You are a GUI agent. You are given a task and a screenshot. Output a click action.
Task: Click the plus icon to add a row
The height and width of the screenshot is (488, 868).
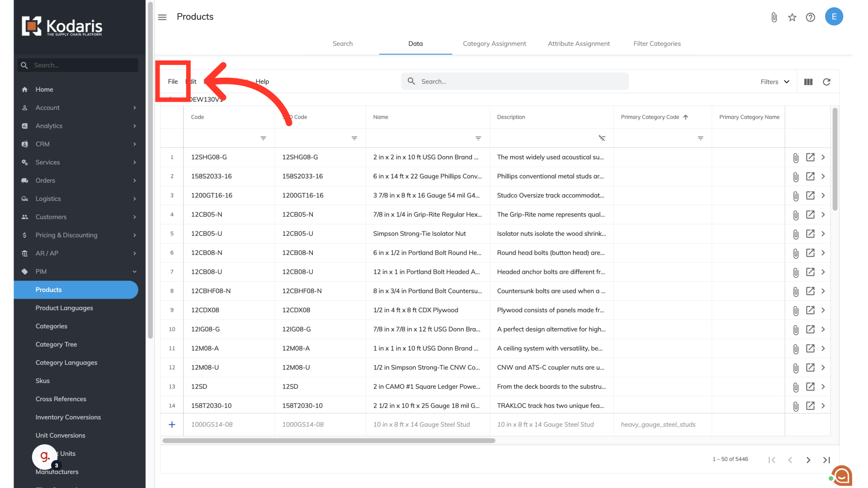[x=172, y=424]
